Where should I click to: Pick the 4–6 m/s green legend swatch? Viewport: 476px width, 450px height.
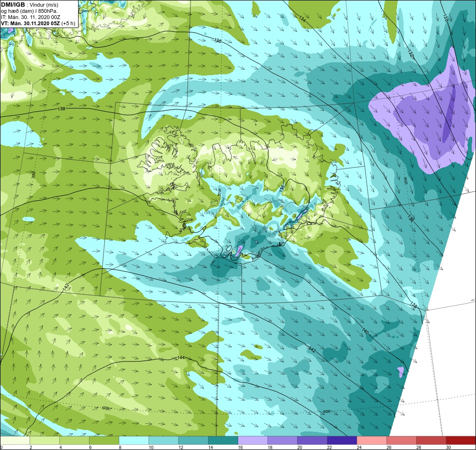tap(74, 440)
